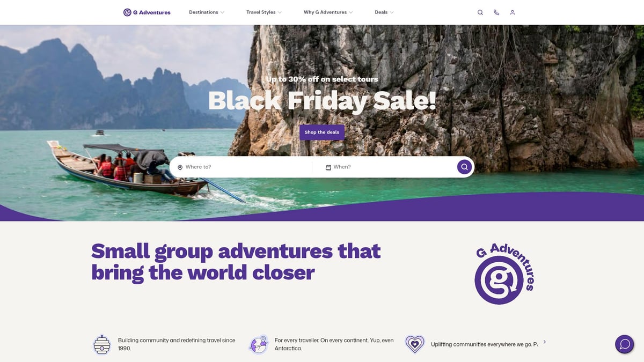
Task: Click the Shop the deals button
Action: [322, 132]
